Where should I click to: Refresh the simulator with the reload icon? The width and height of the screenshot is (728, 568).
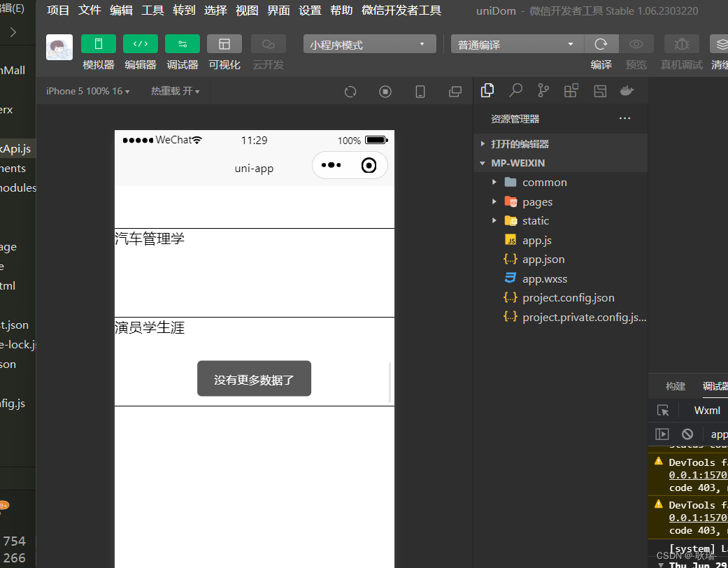point(350,91)
